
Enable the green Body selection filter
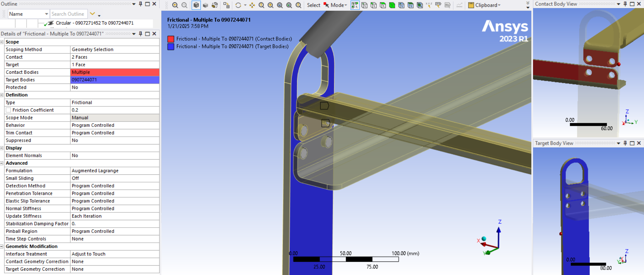[392, 5]
